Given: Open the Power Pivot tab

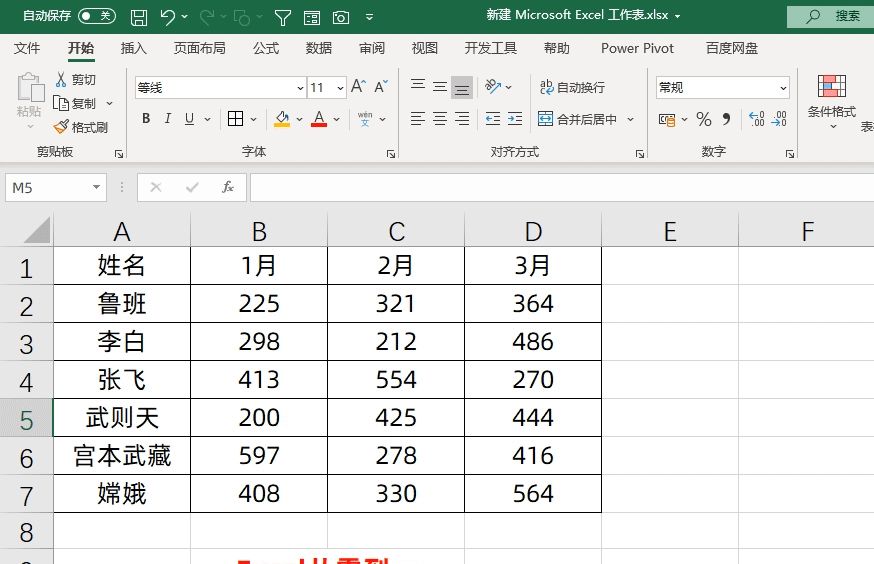Looking at the screenshot, I should [637, 48].
